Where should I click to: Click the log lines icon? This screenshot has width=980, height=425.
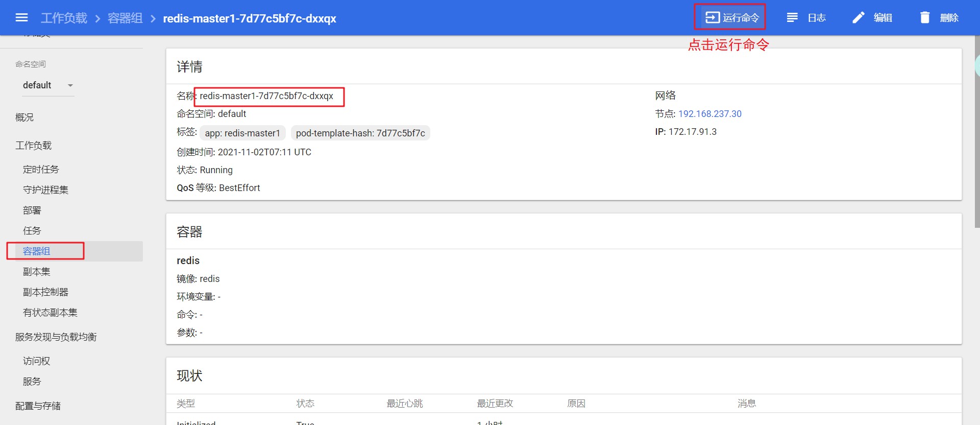(x=792, y=17)
